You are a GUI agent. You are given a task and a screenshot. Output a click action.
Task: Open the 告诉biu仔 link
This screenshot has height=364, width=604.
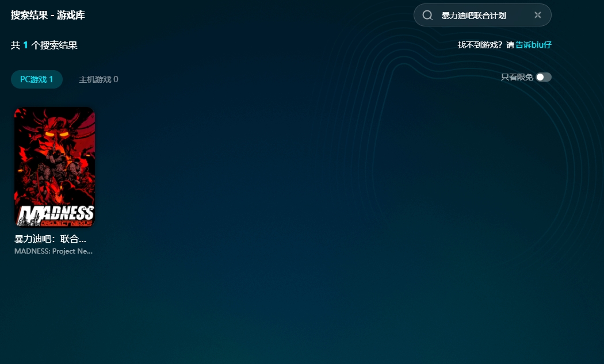(533, 45)
